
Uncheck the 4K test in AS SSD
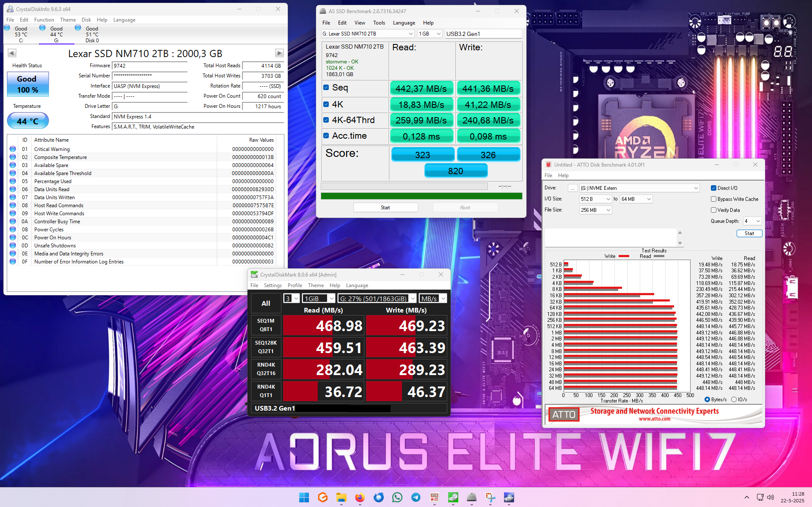point(326,104)
